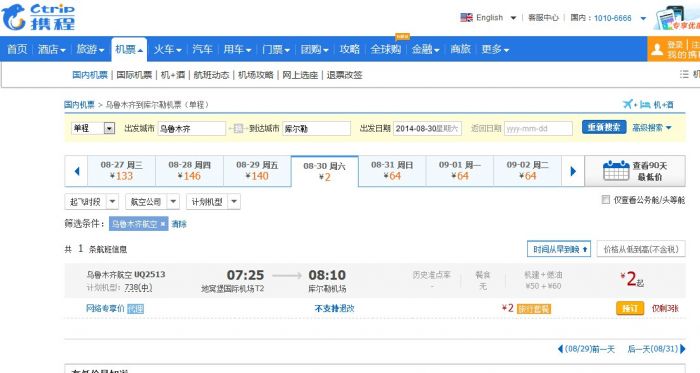700x373 pixels.
Task: Open the 全球购 global shopping nav item
Action: (x=386, y=49)
